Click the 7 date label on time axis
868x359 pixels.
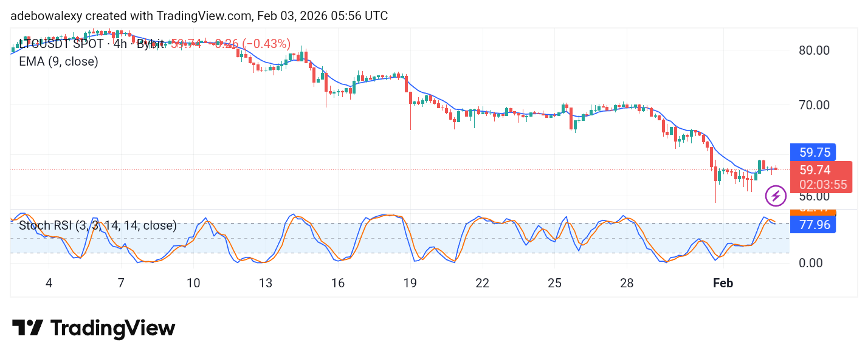pyautogui.click(x=121, y=283)
